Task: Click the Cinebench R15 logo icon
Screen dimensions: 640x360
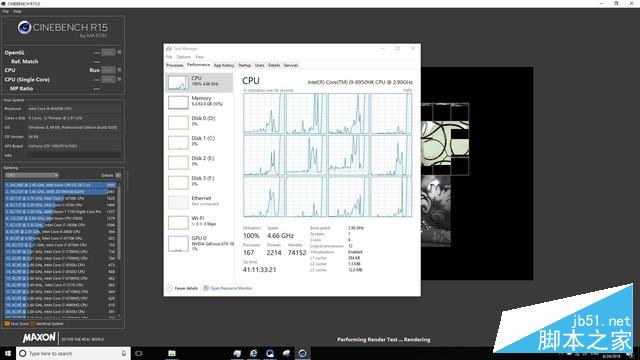Action: click(24, 27)
